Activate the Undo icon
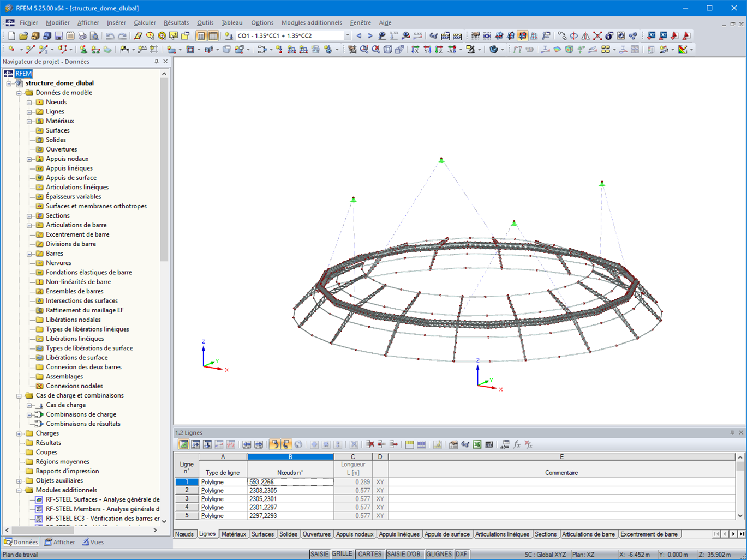The height and width of the screenshot is (560, 747). [110, 36]
